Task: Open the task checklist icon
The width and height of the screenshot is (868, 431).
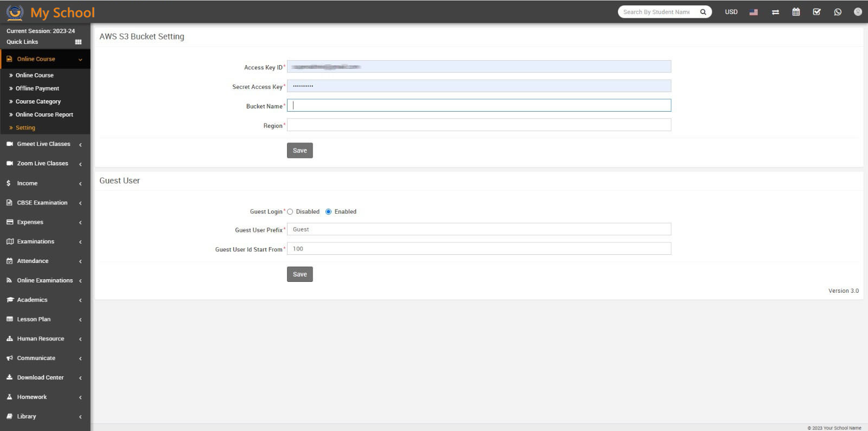Action: (x=816, y=12)
